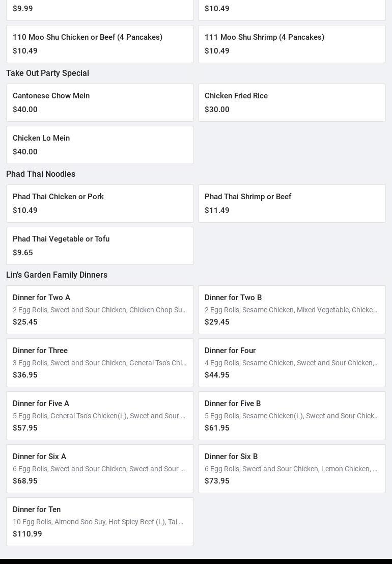Screen dimensions: 392x564
Task: Select Dinner for Six B
Action: tap(292, 468)
